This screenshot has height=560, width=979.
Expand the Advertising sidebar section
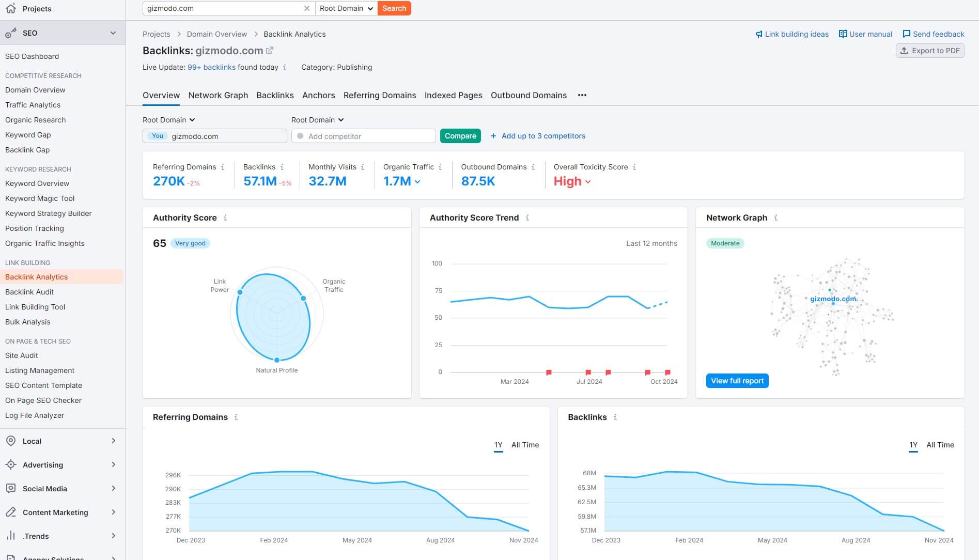tap(114, 464)
